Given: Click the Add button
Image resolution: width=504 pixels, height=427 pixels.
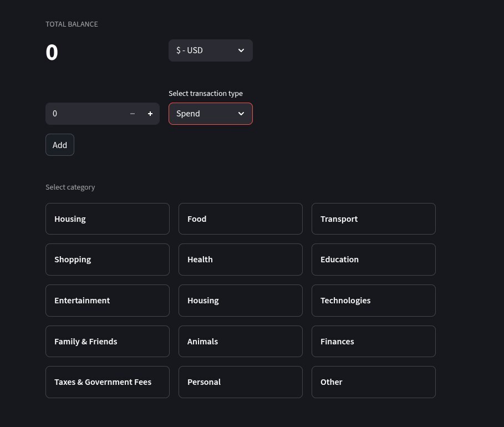Looking at the screenshot, I should coord(60,145).
